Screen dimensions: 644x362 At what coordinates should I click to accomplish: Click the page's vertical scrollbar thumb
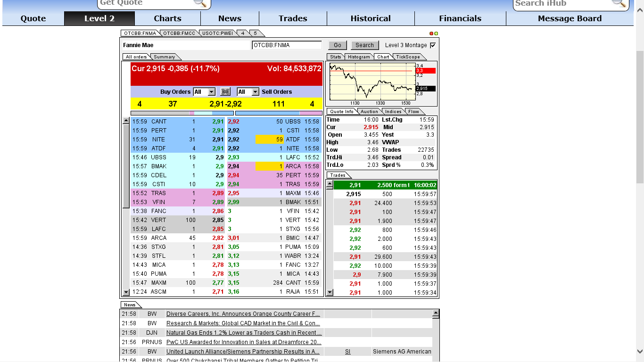pyautogui.click(x=640, y=117)
